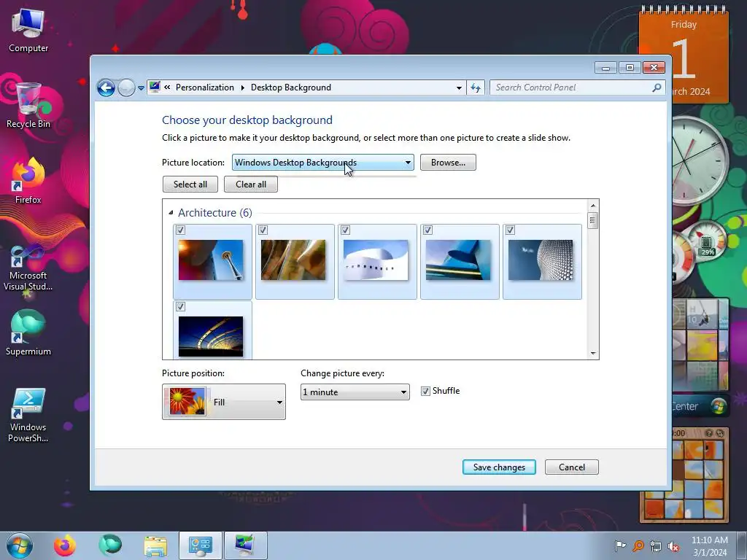Select the white curved building wallpaper thumbnail
747x560 pixels.
376,260
